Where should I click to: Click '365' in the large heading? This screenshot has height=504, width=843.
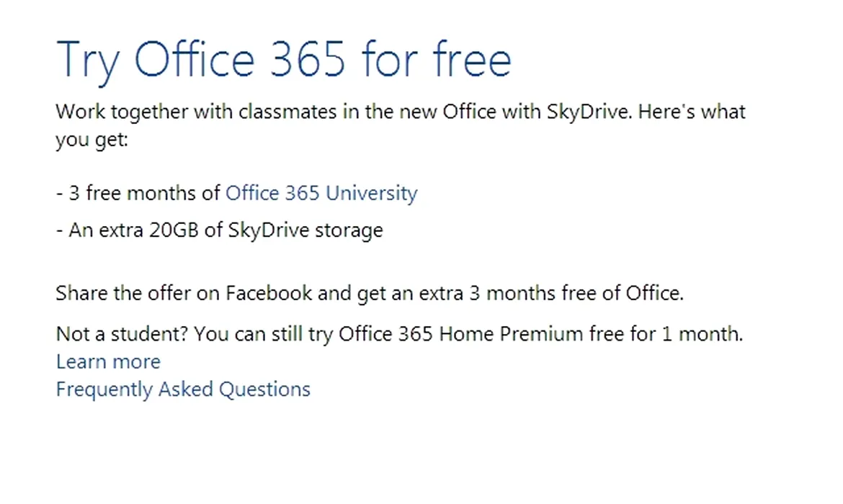(308, 59)
